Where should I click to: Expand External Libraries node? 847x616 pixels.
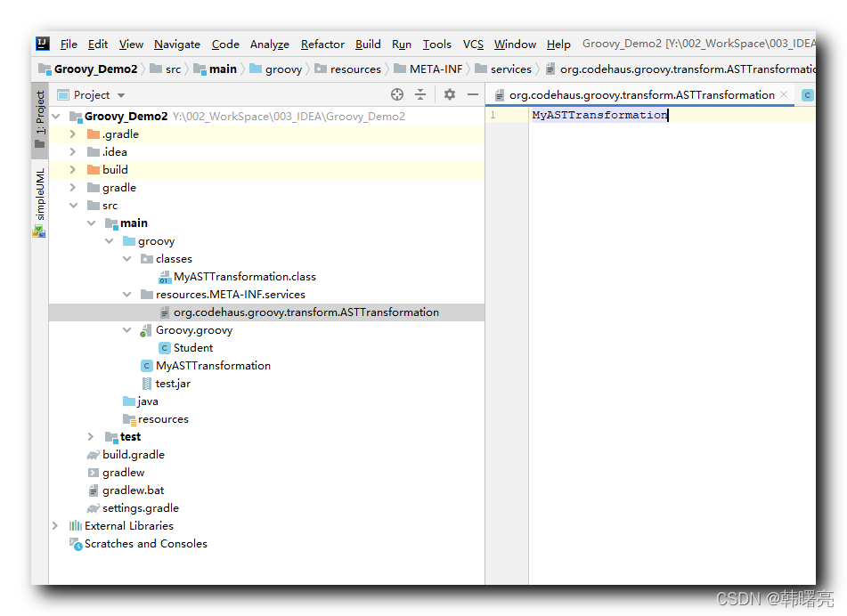pyautogui.click(x=55, y=525)
